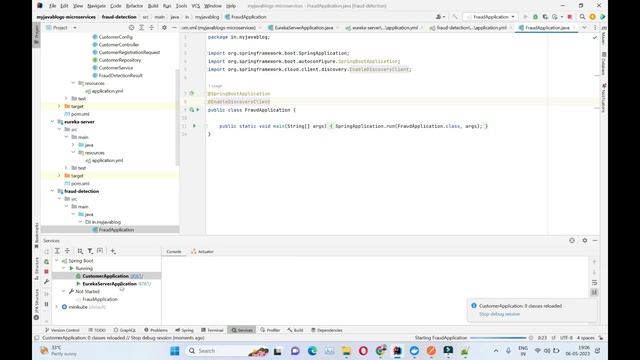Open Project panel gear options
Viewport: 640px width, 360px height.
164,27
